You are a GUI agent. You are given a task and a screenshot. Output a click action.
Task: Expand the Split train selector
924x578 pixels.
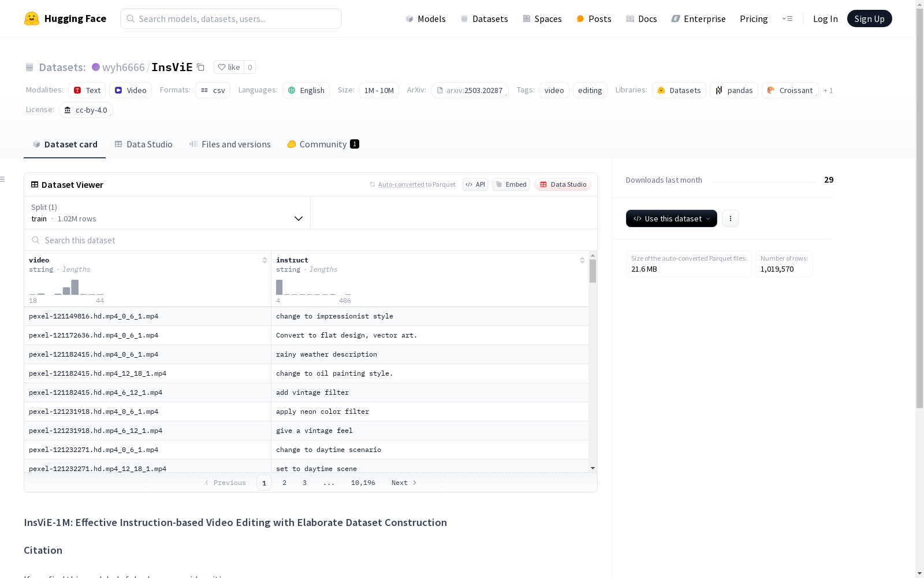167,213
